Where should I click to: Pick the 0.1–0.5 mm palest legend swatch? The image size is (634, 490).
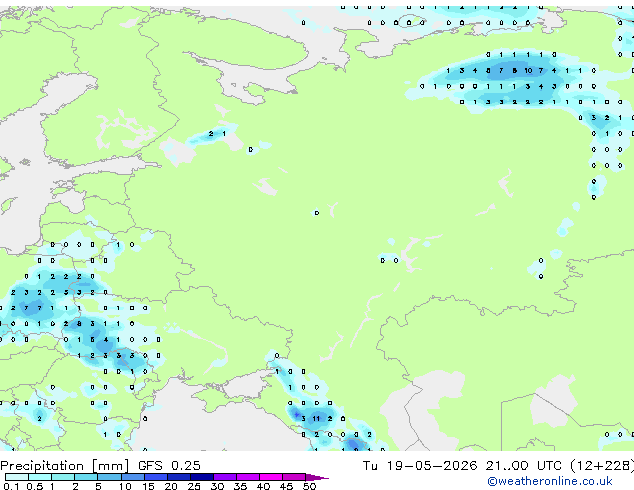coord(17,477)
